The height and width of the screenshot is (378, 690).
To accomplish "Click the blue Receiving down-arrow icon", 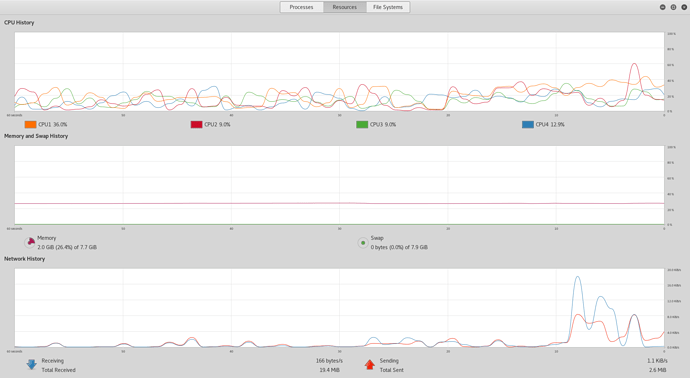I will click(x=31, y=364).
